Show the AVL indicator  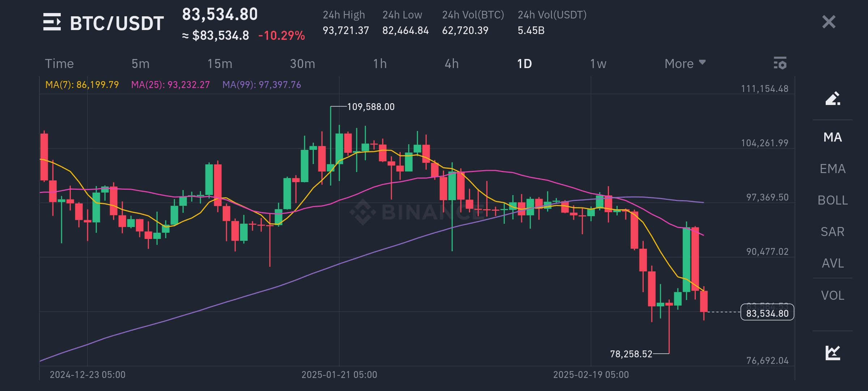[832, 263]
